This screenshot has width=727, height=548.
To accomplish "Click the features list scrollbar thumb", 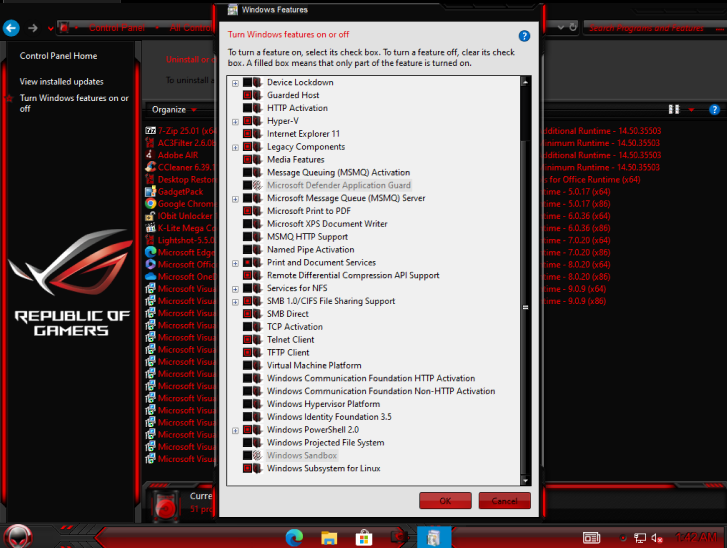I will click(x=525, y=307).
